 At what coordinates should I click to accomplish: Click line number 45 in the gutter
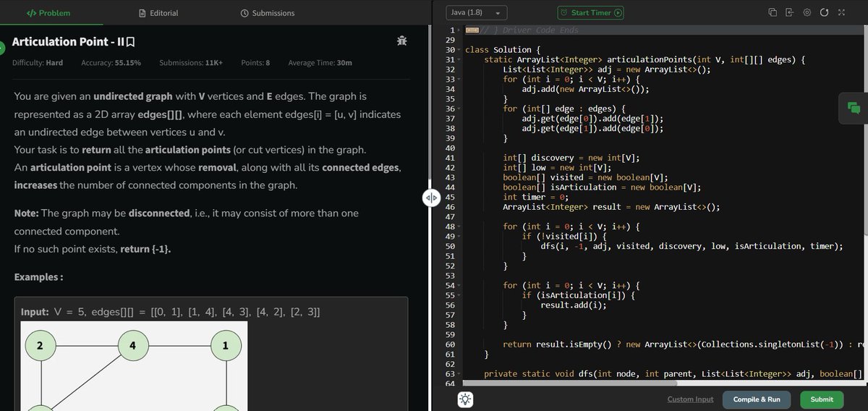point(450,197)
